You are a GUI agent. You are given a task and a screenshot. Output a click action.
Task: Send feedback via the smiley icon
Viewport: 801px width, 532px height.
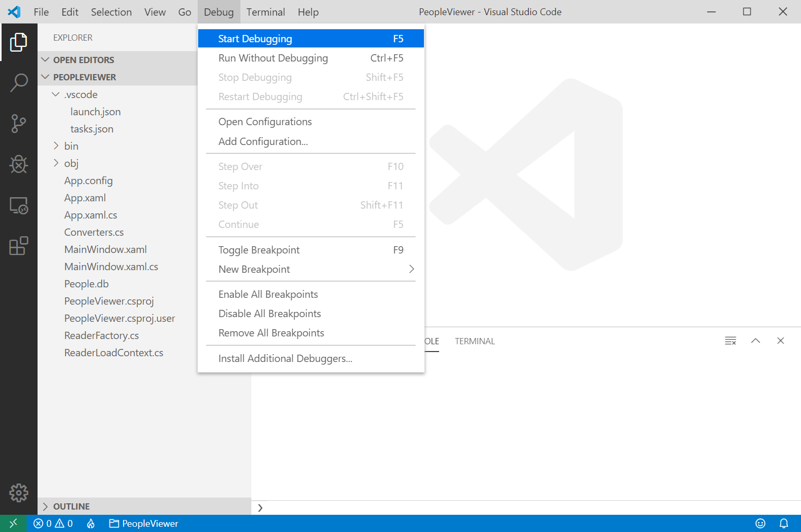[x=760, y=523]
